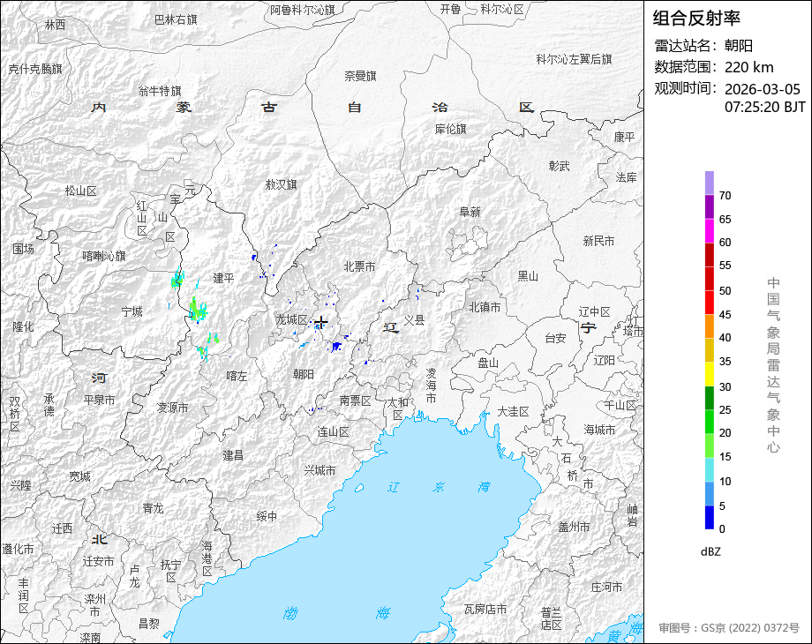Image resolution: width=812 pixels, height=644 pixels.
Task: Click the 大洼区 label
Action: [513, 412]
